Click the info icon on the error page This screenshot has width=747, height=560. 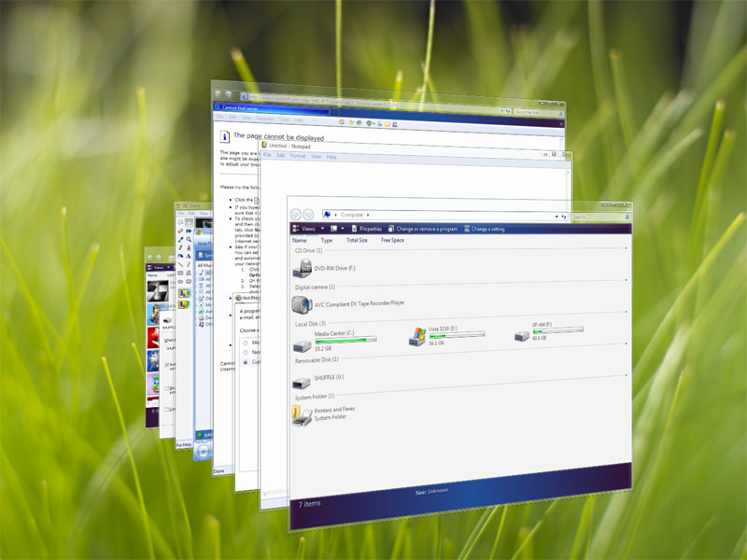tap(225, 136)
